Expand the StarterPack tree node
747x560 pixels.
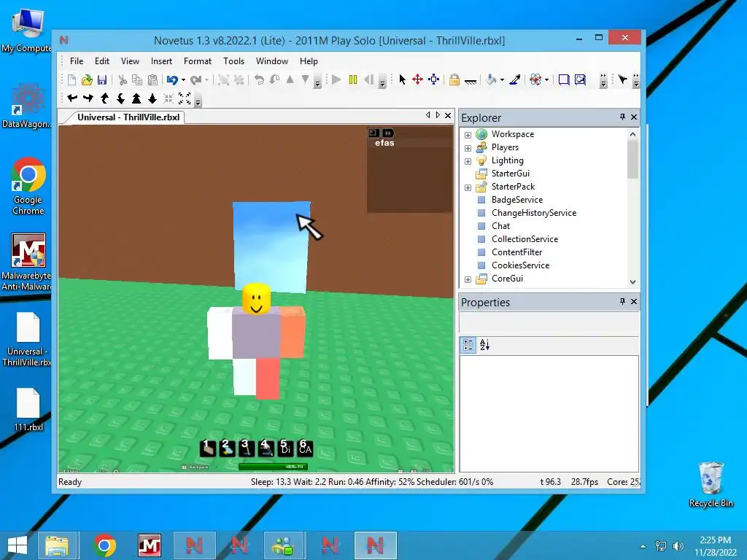(468, 187)
